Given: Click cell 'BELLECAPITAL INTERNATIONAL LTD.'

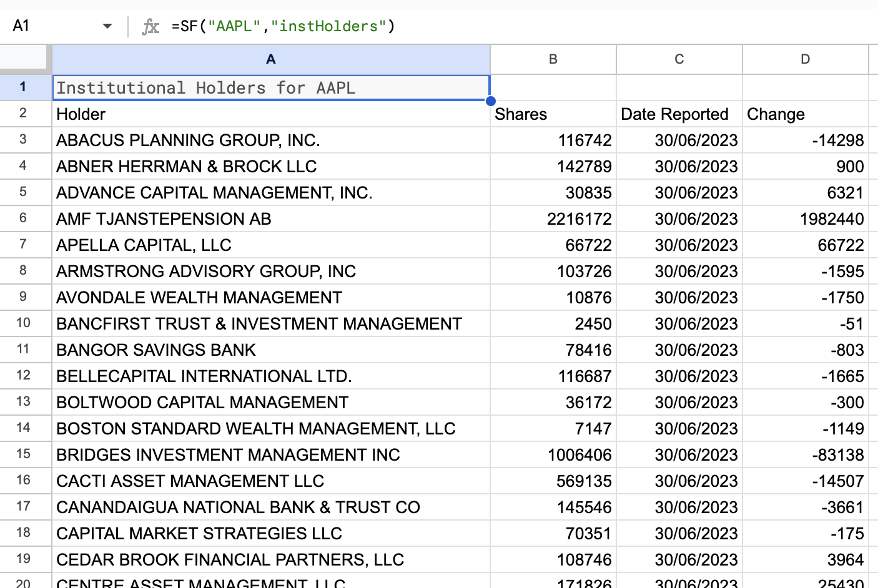Looking at the screenshot, I should click(x=271, y=376).
